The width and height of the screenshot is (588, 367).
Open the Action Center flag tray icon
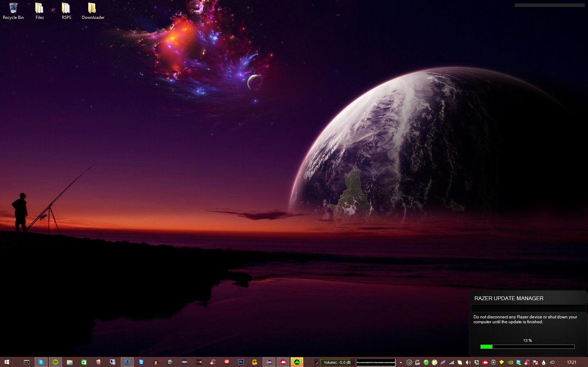(x=535, y=362)
